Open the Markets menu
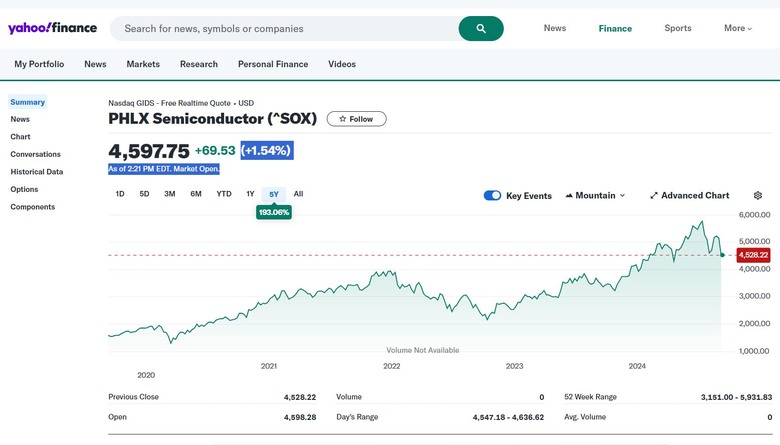This screenshot has height=445, width=780. click(143, 64)
